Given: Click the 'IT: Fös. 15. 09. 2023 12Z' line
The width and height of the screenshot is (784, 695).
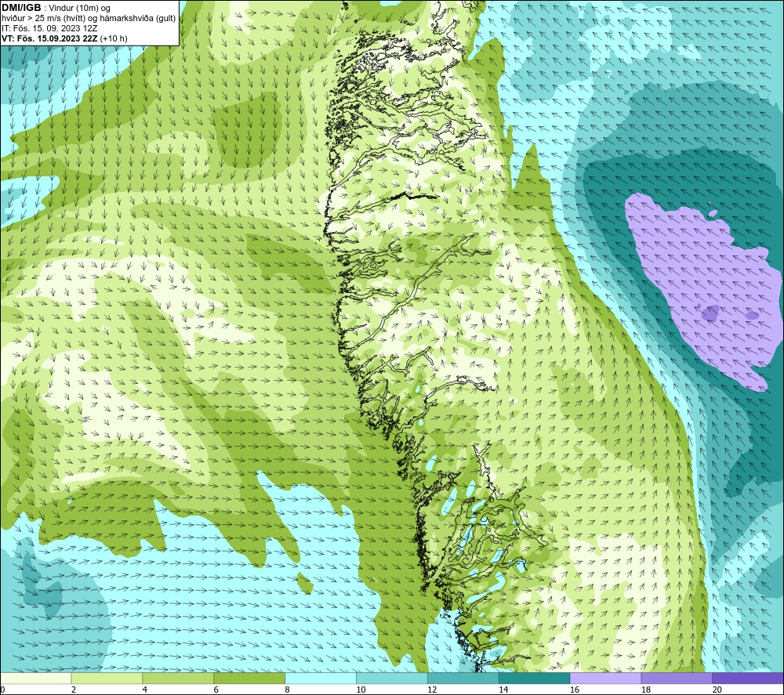Looking at the screenshot, I should coord(49,28).
